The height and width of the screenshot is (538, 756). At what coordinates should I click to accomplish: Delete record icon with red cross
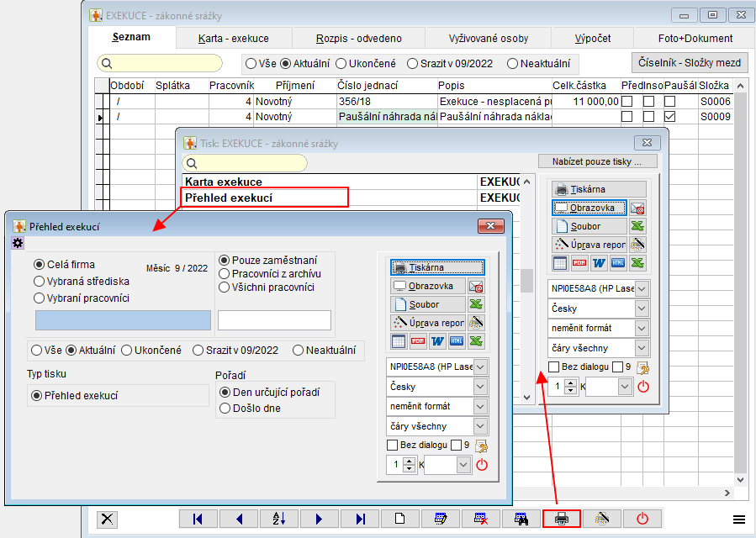(x=481, y=520)
